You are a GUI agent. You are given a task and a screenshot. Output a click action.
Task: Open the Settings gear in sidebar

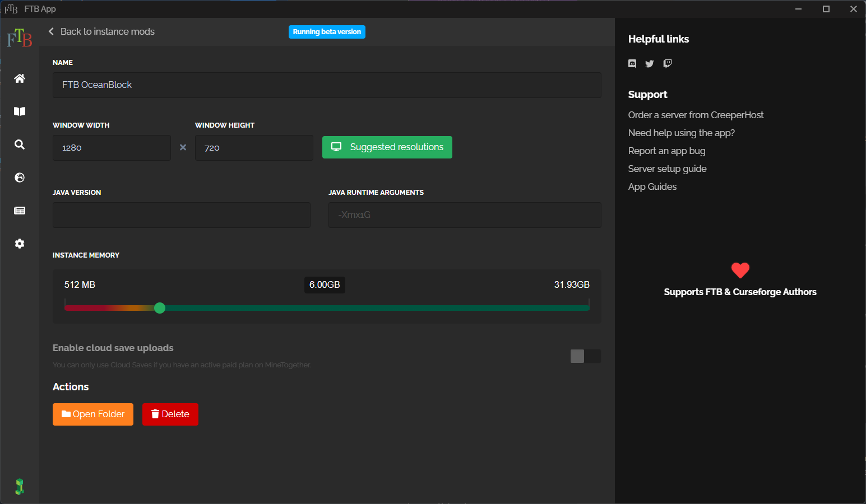point(20,244)
